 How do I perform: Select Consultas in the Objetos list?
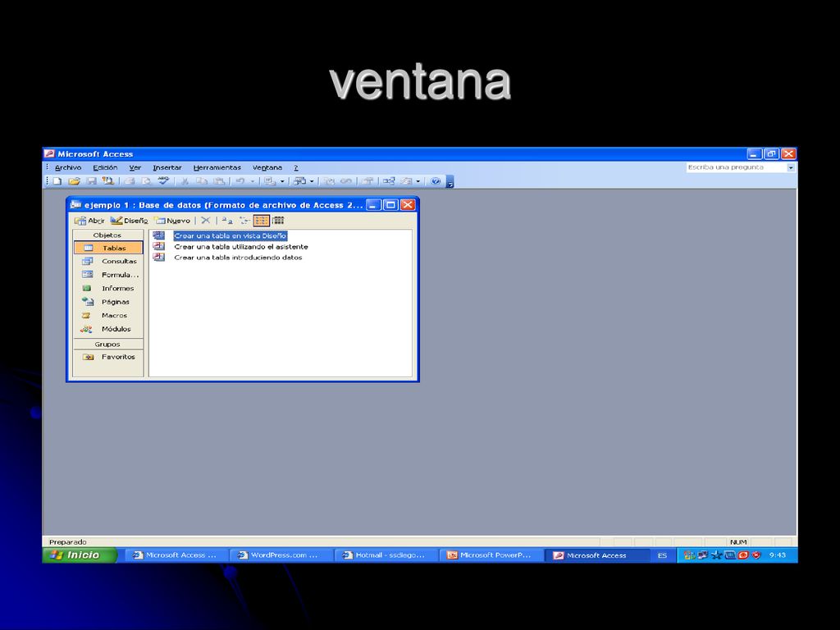click(x=109, y=261)
